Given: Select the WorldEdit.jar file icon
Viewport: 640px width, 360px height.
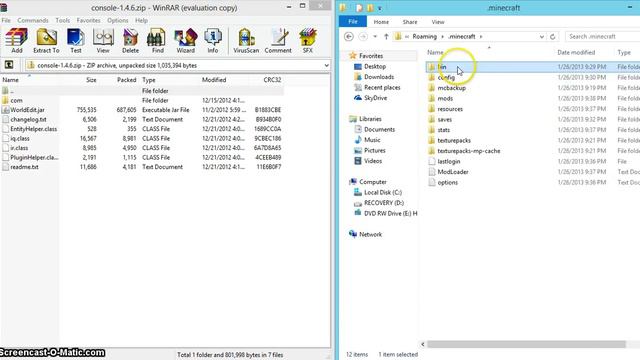Looking at the screenshot, I should pos(5,110).
